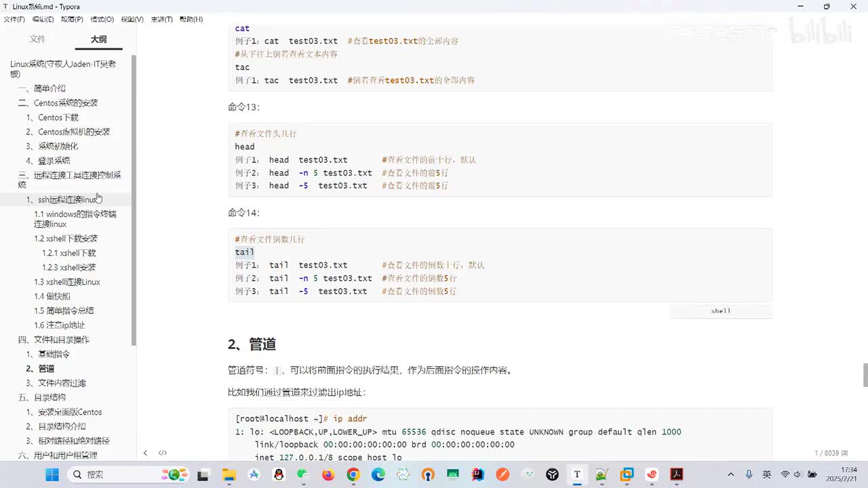Launch Firefox from the taskbar

click(328, 474)
